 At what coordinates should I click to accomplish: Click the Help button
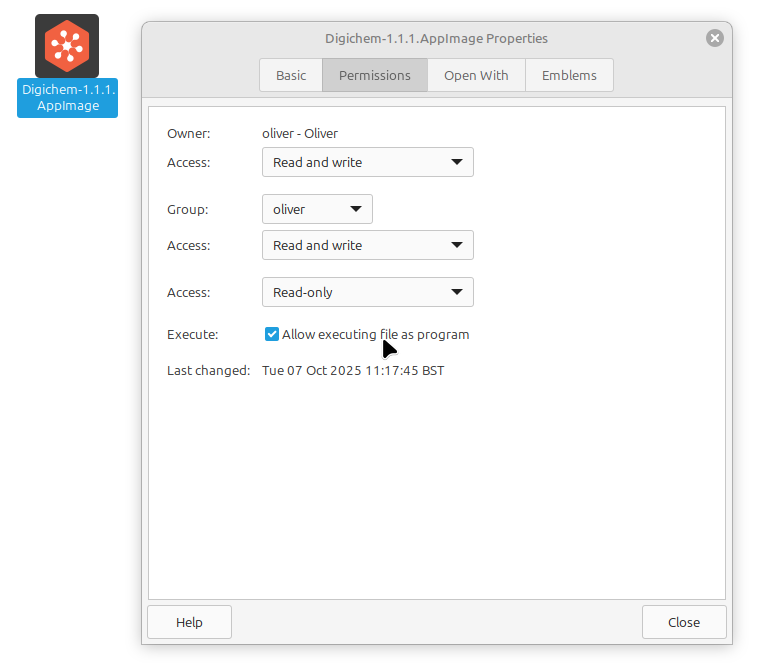[189, 622]
